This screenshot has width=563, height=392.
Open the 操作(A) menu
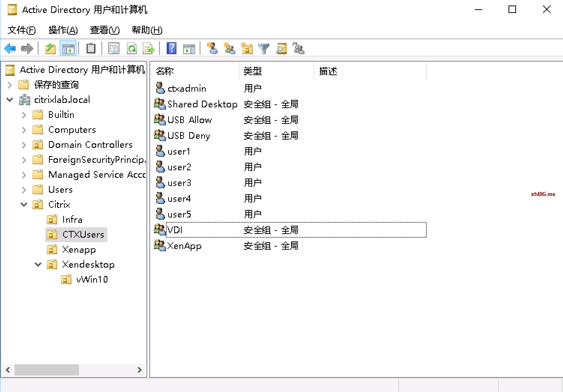[63, 30]
